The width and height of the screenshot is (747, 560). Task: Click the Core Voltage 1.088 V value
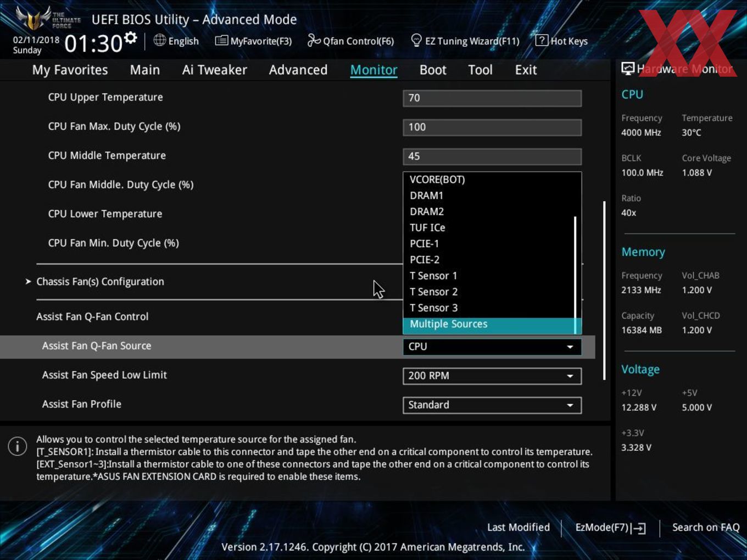coord(697,172)
